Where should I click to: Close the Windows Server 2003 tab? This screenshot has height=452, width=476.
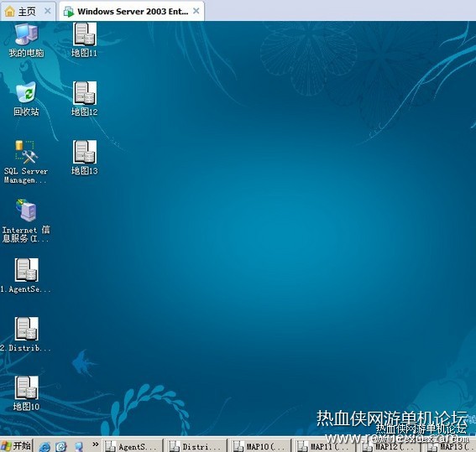pos(196,11)
